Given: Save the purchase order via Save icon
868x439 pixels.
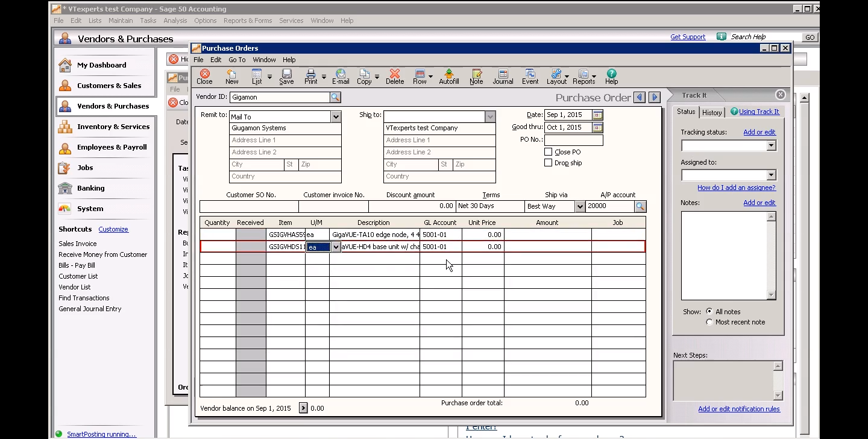Looking at the screenshot, I should pyautogui.click(x=286, y=77).
